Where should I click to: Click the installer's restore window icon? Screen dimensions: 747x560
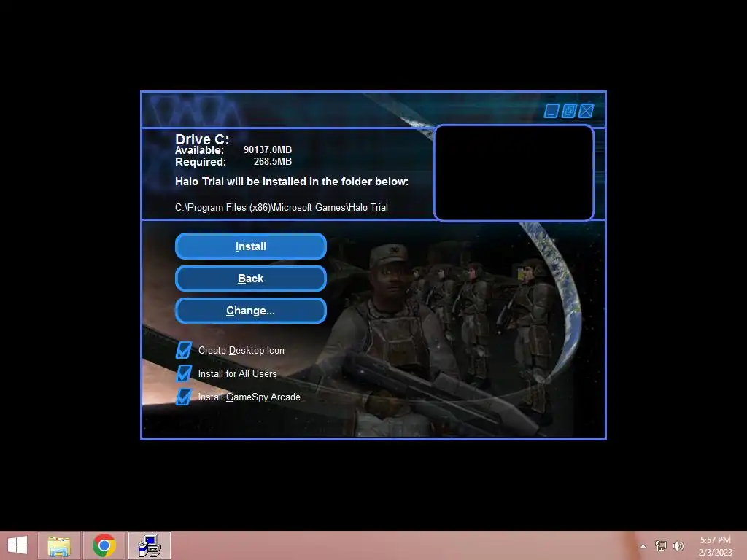pos(569,111)
